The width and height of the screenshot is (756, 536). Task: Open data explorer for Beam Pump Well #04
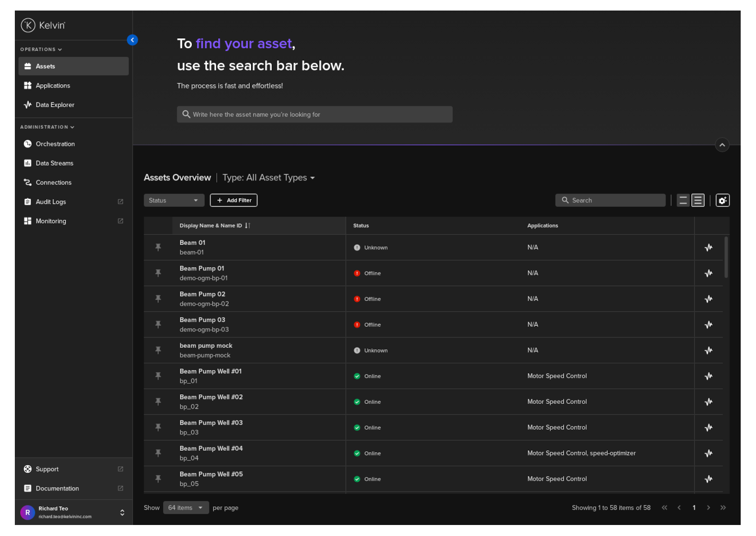click(708, 453)
